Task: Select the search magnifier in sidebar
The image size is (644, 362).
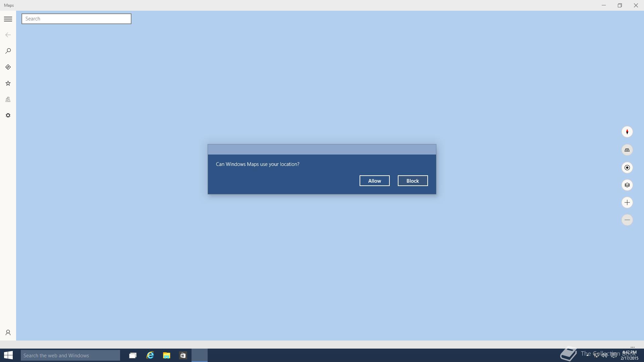Action: click(x=8, y=51)
